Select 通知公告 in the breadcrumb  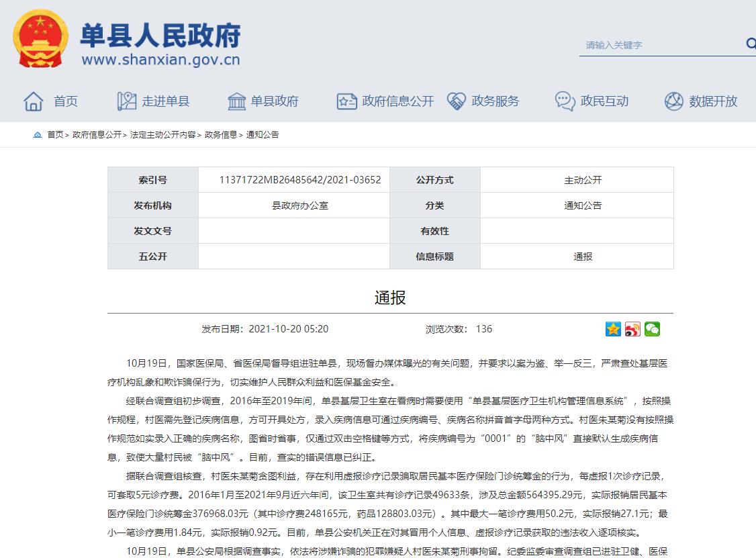tap(263, 135)
